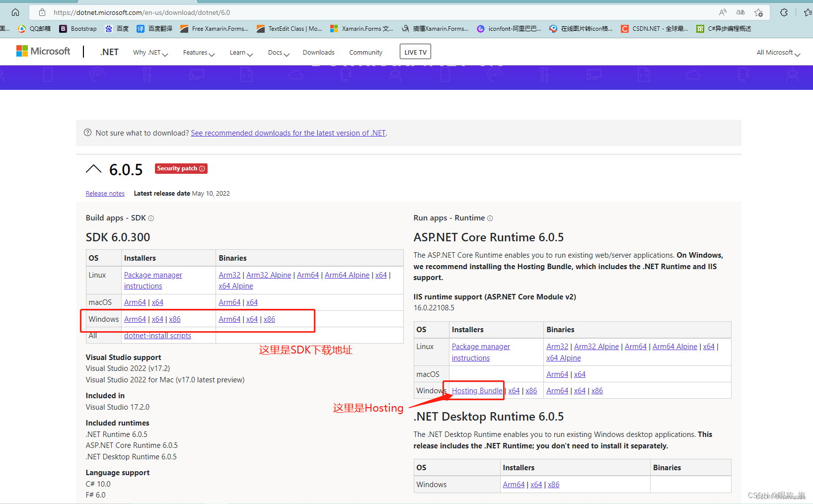Download SDK macOS x64 binary
The image size is (813, 504).
pos(252,302)
